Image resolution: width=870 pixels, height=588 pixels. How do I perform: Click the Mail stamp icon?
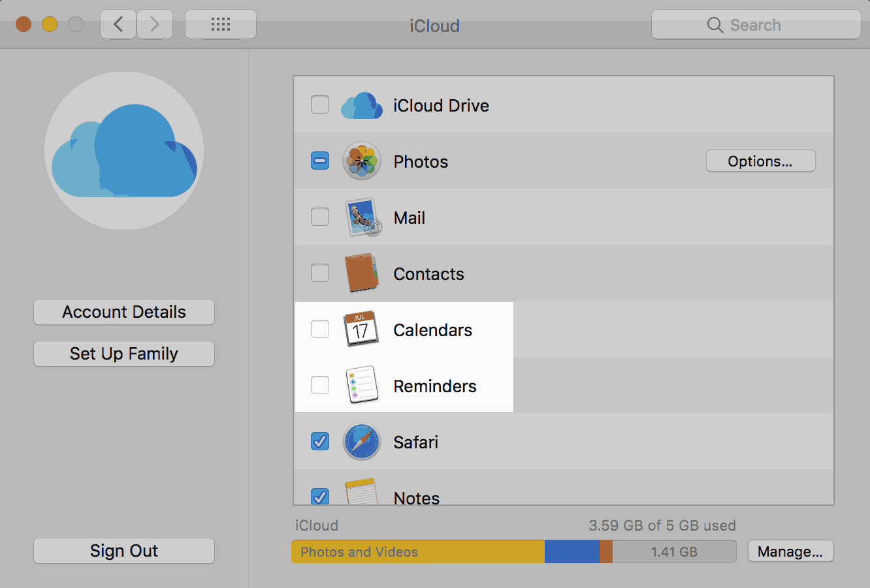tap(363, 217)
